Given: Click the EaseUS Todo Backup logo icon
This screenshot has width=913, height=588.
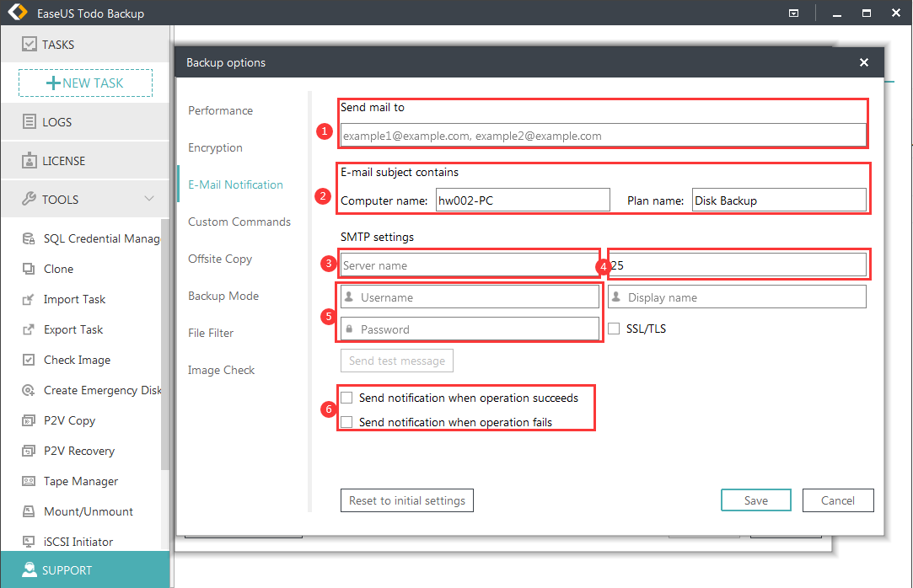Looking at the screenshot, I should (18, 12).
